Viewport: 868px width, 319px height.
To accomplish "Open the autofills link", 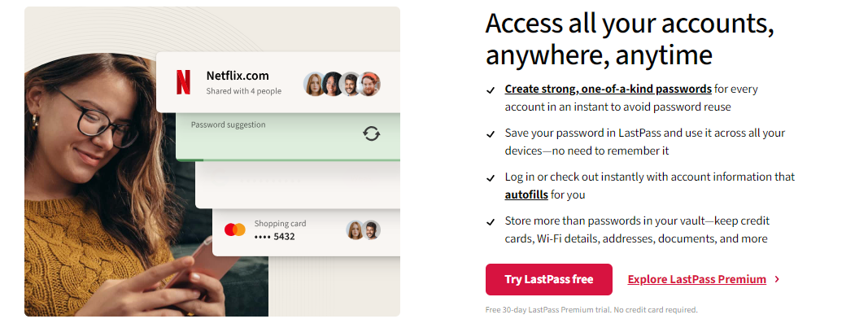I will click(x=526, y=194).
